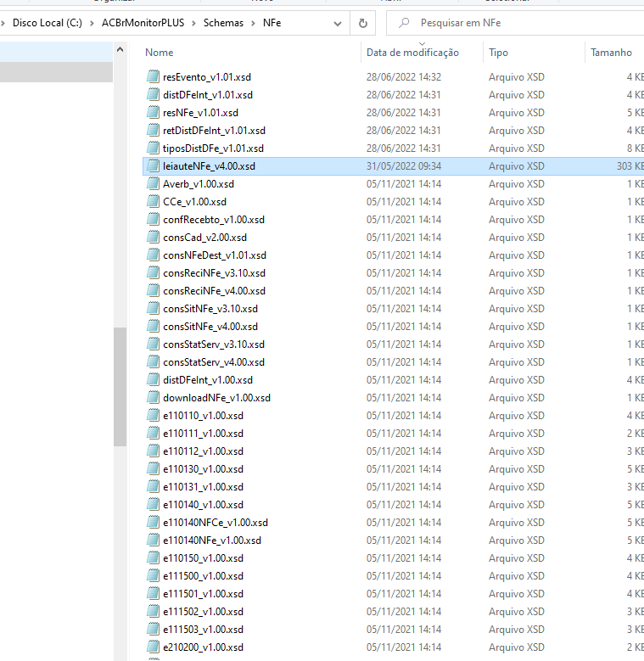
Task: Click the search magnifier icon in the Pesquisar box
Action: (404, 23)
